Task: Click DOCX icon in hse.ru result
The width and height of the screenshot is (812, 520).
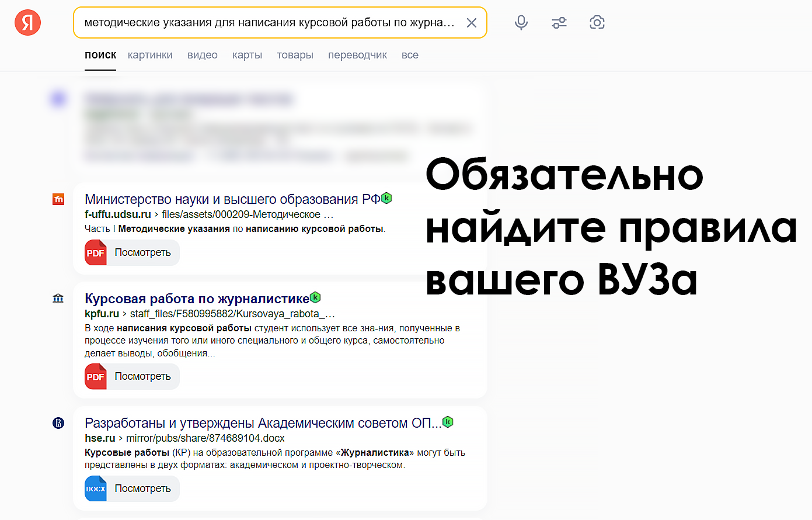Action: pyautogui.click(x=96, y=488)
